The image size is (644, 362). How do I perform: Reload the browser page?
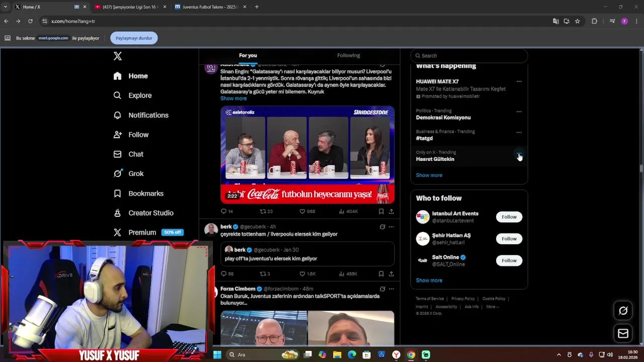(30, 21)
